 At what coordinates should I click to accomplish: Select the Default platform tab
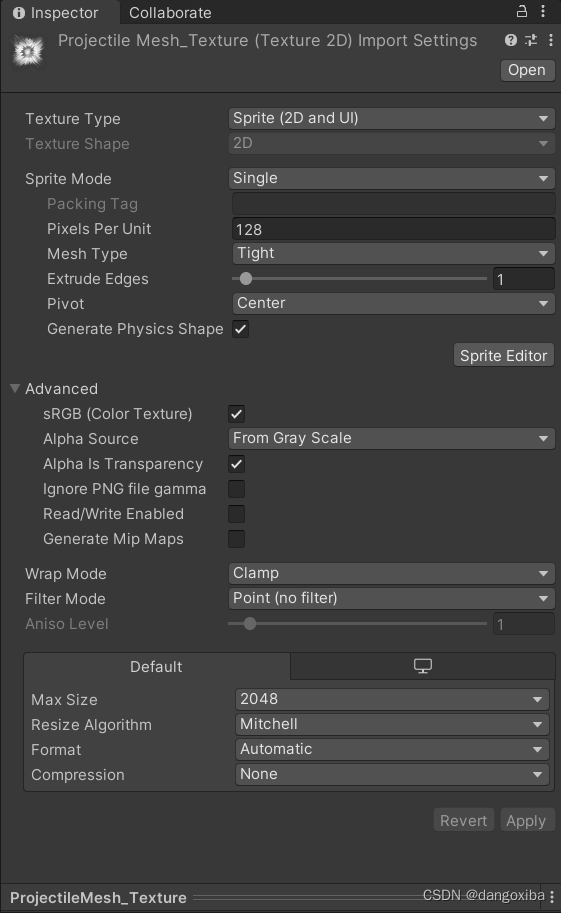click(x=156, y=666)
